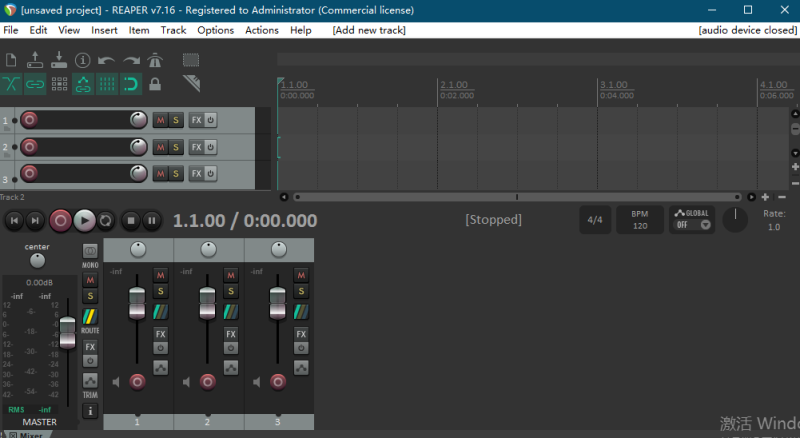The image size is (800, 438).
Task: Click the [Add new track] button
Action: pos(369,30)
